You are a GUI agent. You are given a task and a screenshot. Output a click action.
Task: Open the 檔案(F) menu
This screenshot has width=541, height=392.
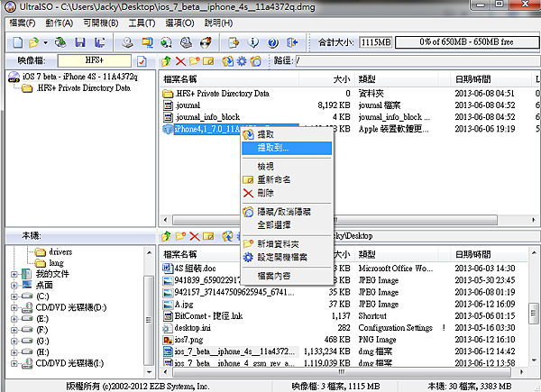pos(23,23)
